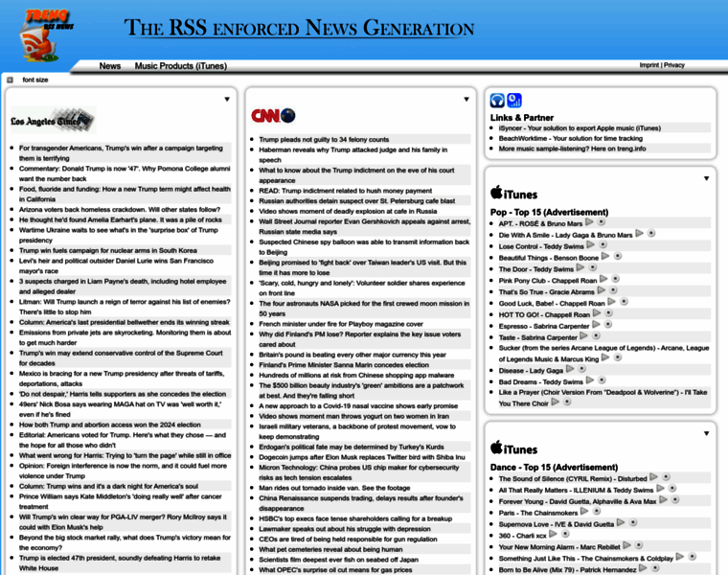The height and width of the screenshot is (575, 728).
Task: Open 'Trump pleads not guilty to 34 felony counts'
Action: point(324,139)
